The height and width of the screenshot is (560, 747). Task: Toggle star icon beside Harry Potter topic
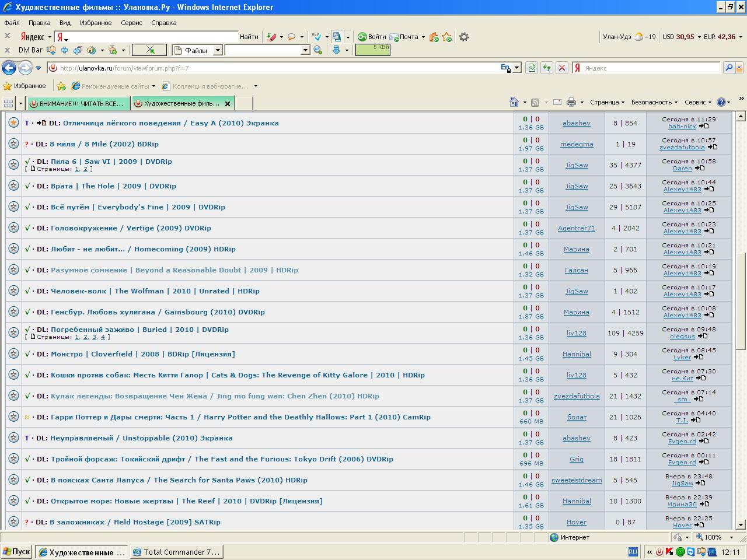(13, 417)
